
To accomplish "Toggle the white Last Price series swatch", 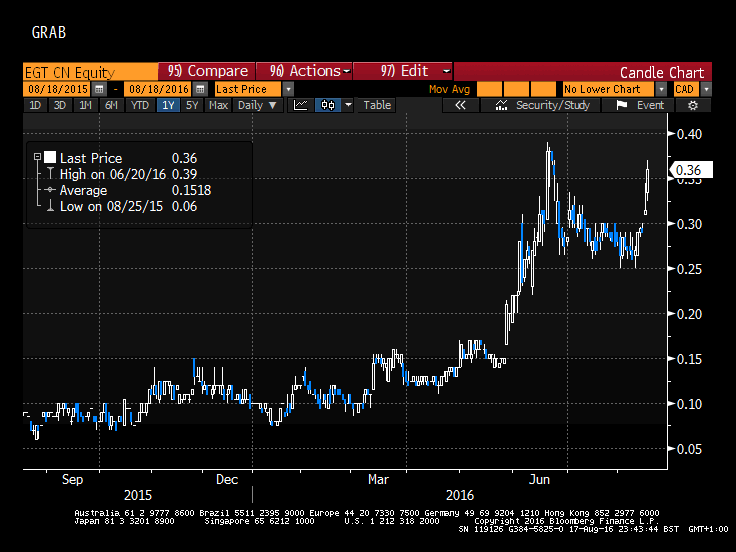I will tap(50, 157).
